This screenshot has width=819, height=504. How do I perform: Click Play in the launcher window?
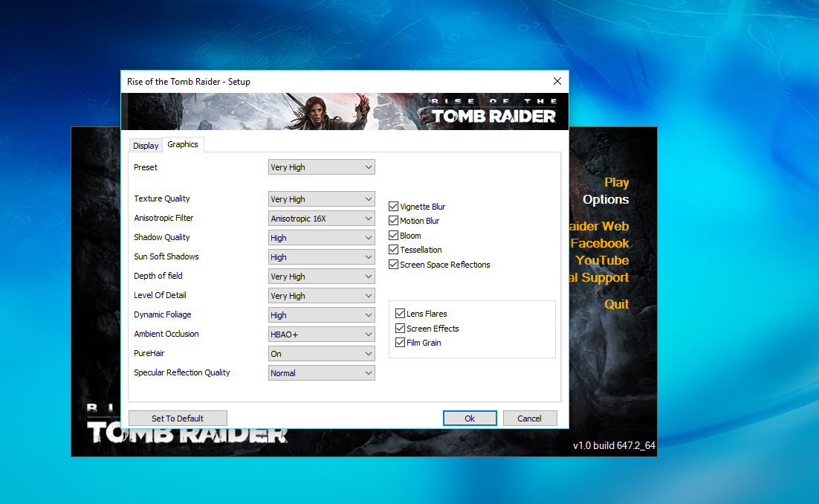pos(616,182)
